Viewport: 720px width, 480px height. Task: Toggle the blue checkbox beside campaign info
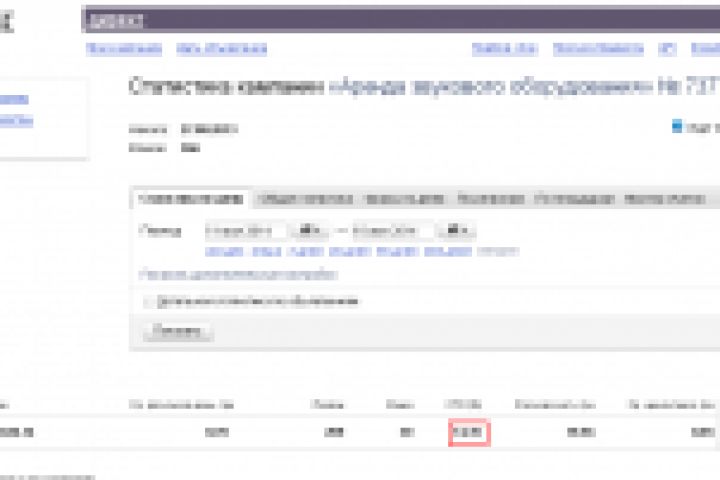click(x=677, y=126)
